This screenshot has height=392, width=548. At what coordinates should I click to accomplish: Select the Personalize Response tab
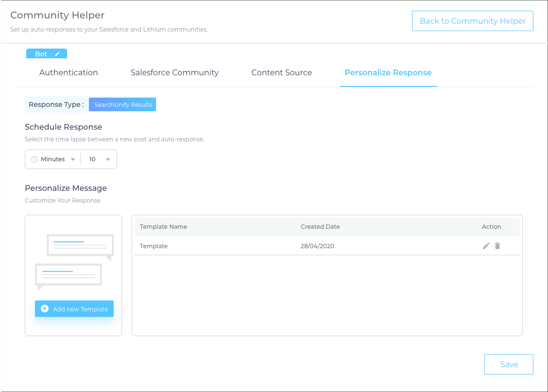[x=388, y=72]
